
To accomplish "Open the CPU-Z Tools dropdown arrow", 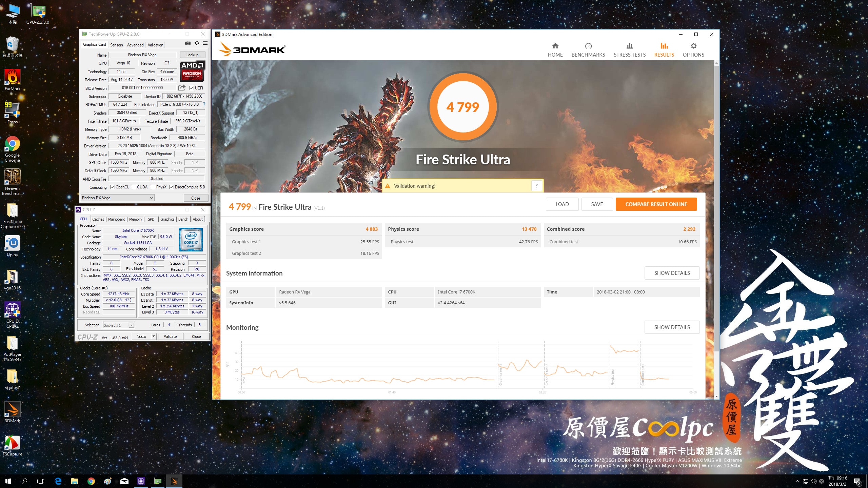I will [x=154, y=337].
